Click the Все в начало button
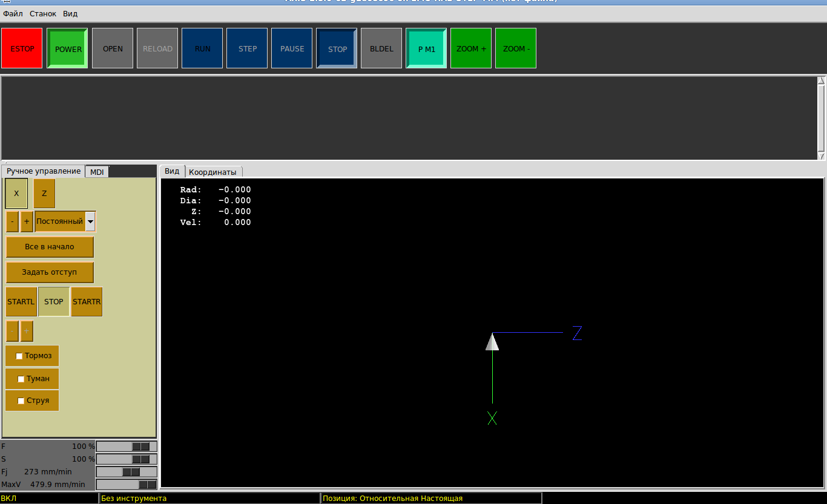Screen dimensions: 827x504 (50, 247)
